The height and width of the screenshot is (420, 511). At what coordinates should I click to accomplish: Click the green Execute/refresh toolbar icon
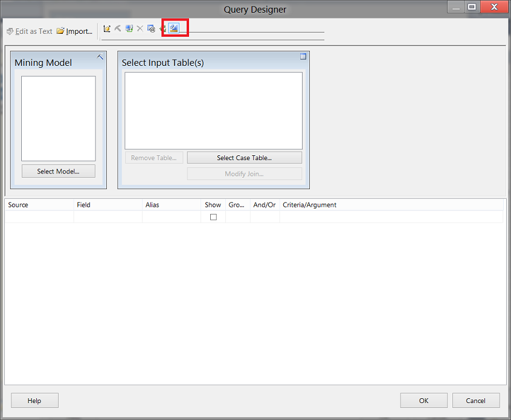(x=162, y=28)
